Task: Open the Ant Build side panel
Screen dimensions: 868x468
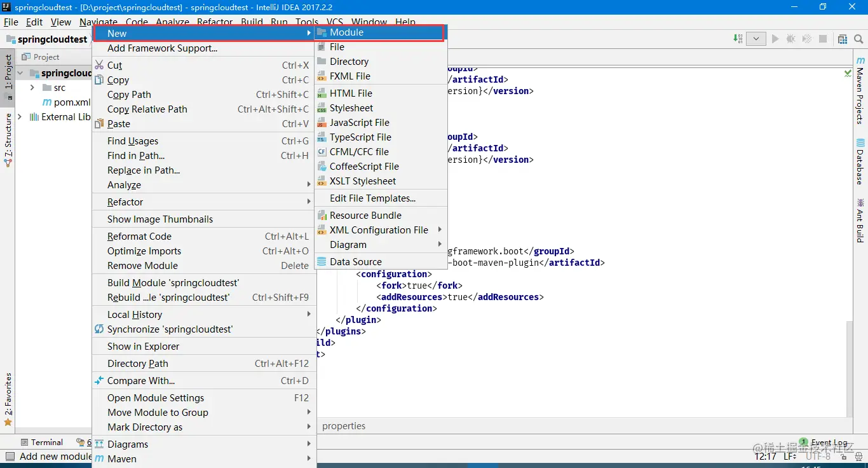Action: [x=860, y=220]
